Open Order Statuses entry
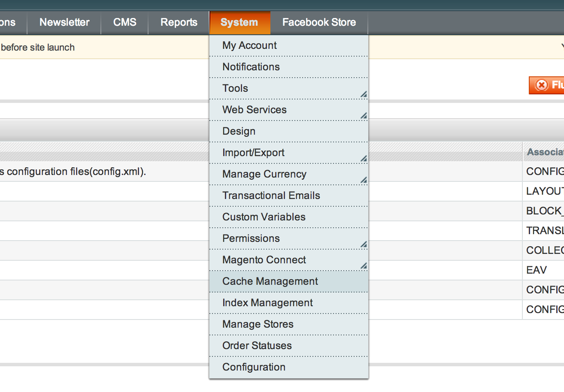The height and width of the screenshot is (392, 564). pos(288,346)
